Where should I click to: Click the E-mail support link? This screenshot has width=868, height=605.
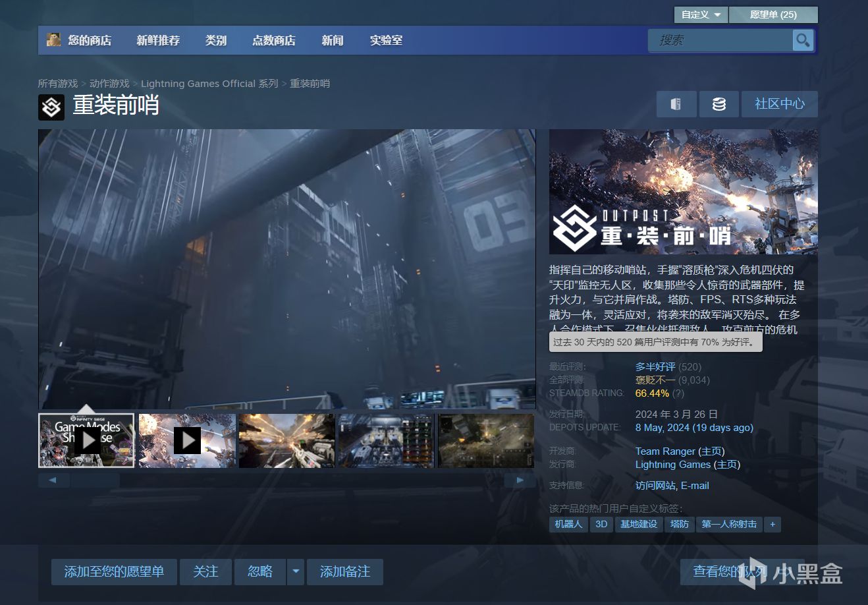point(695,485)
